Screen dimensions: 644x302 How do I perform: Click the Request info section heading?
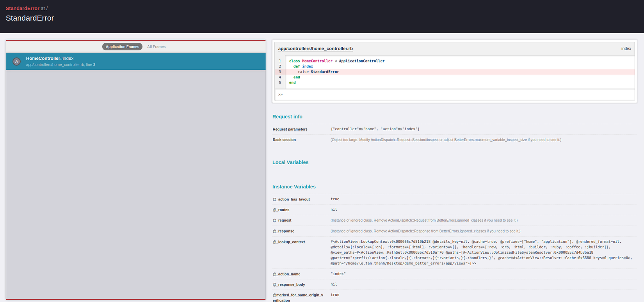tap(287, 117)
